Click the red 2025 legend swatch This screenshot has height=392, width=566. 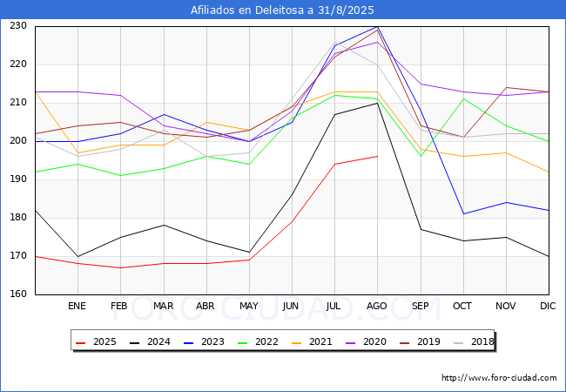coord(81,342)
